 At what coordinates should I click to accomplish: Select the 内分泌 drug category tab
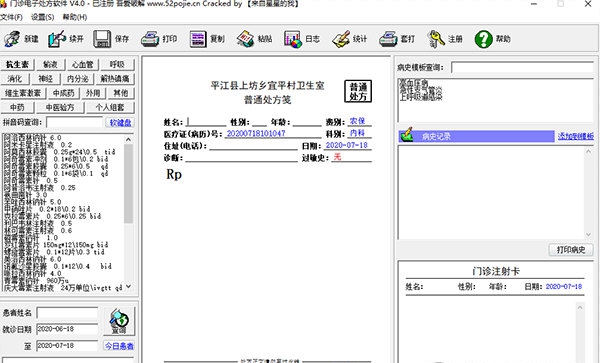[78, 79]
